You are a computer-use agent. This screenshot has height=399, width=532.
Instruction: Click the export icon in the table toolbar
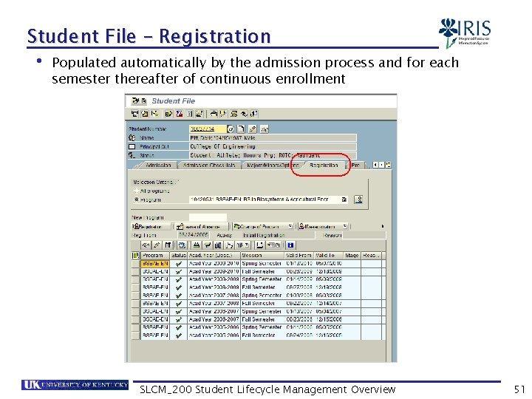pos(259,245)
